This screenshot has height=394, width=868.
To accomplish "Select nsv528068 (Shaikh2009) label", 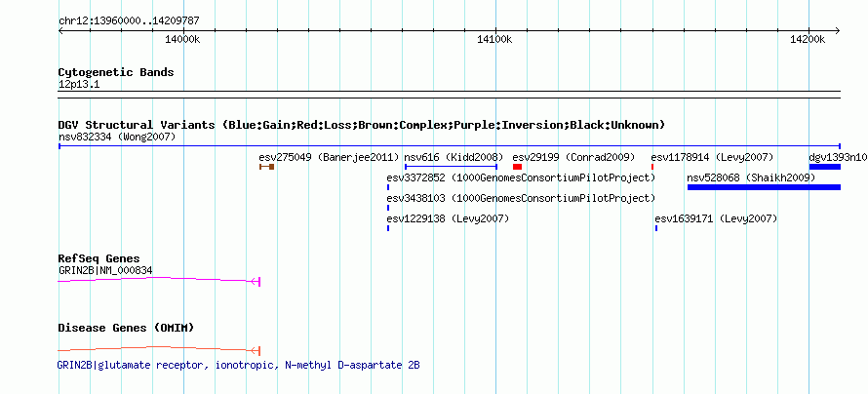I will [x=751, y=177].
